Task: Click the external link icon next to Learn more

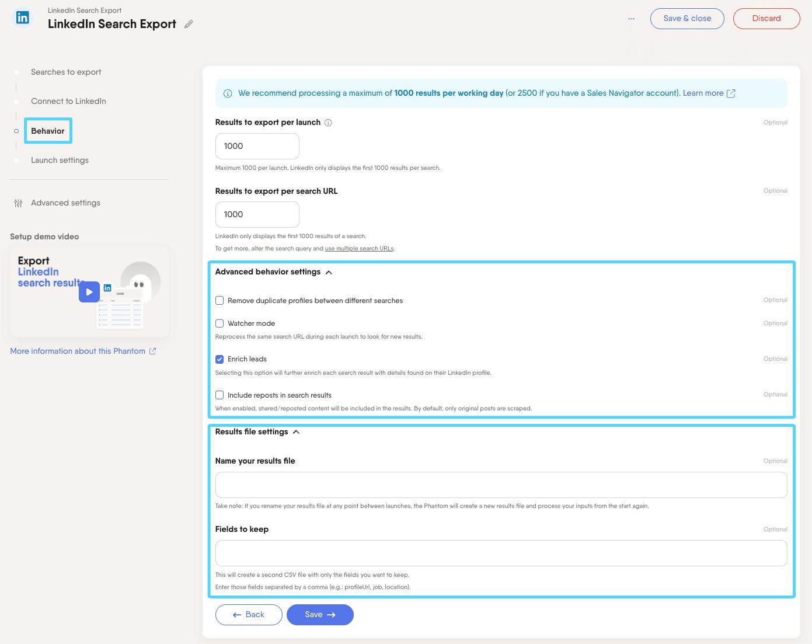Action: pos(731,93)
